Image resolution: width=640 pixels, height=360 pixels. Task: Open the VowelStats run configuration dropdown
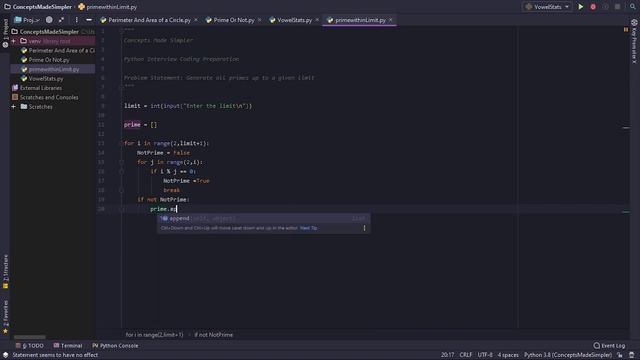click(547, 7)
